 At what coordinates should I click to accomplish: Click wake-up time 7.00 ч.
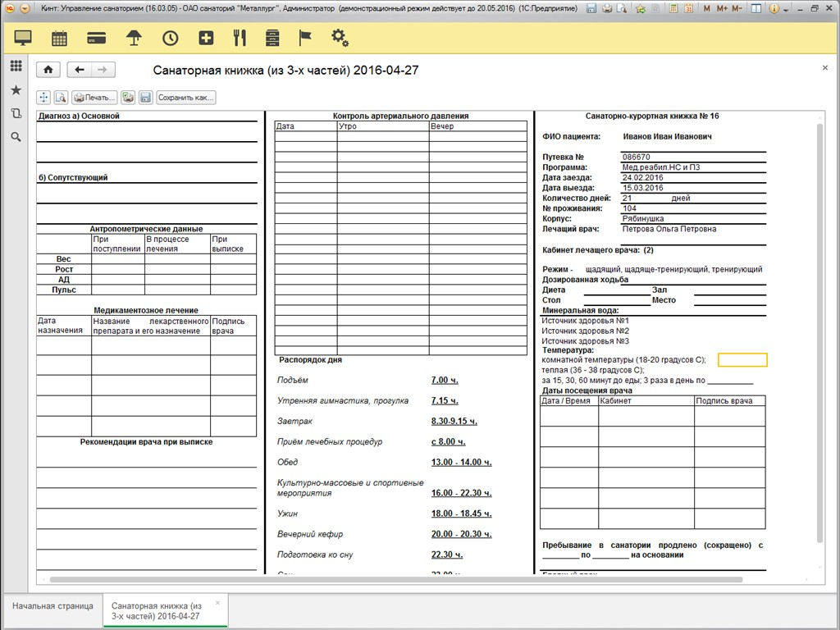[x=445, y=380]
